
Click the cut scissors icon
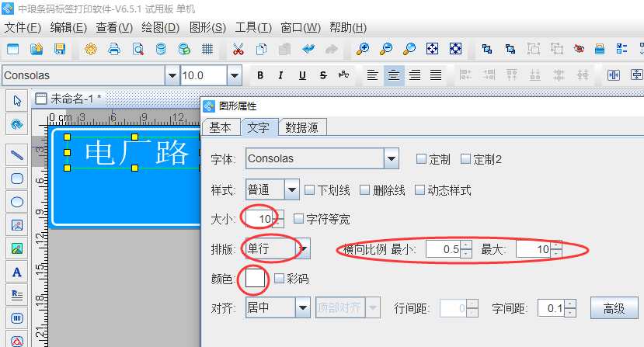[x=238, y=49]
